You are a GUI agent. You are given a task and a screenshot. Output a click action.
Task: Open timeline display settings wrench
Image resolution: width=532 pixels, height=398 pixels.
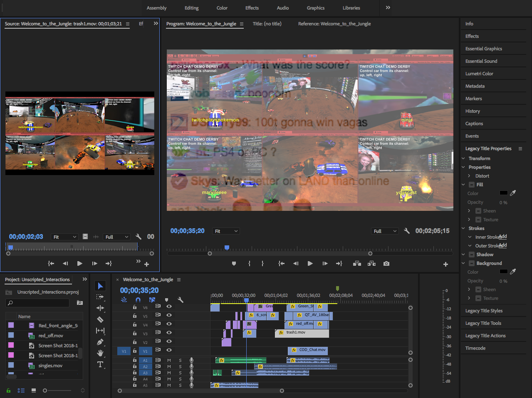click(181, 299)
